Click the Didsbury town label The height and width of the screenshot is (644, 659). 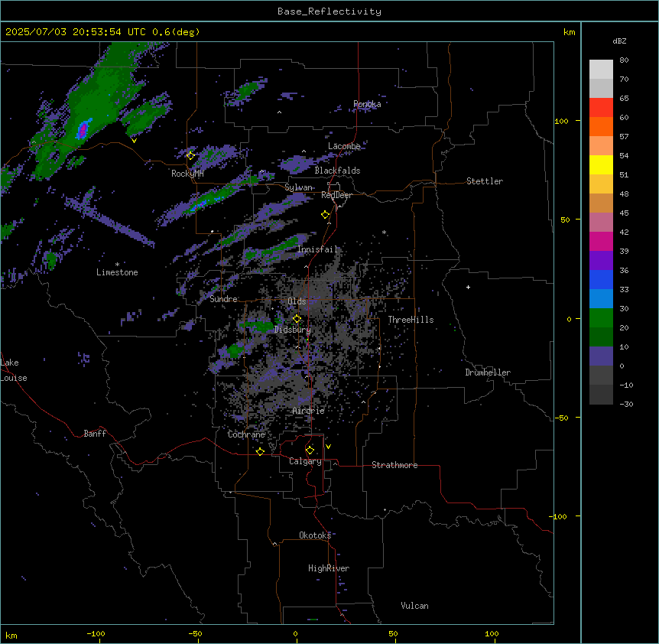click(x=292, y=330)
